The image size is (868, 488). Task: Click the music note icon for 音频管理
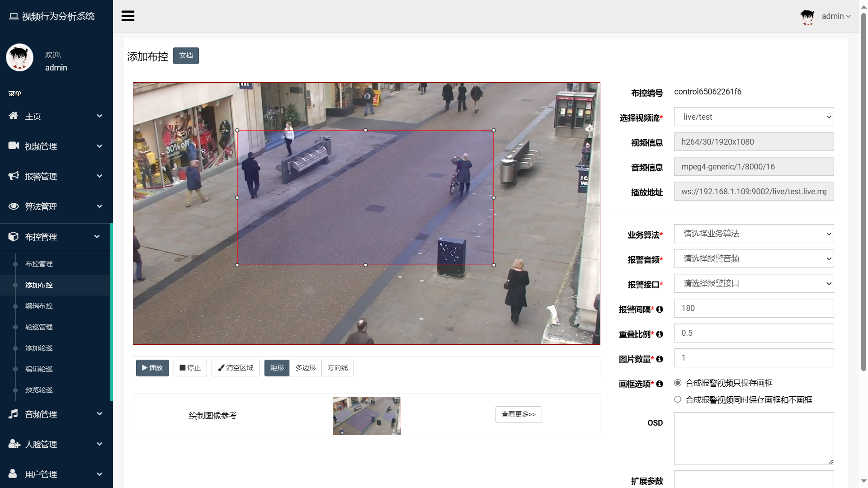click(14, 413)
